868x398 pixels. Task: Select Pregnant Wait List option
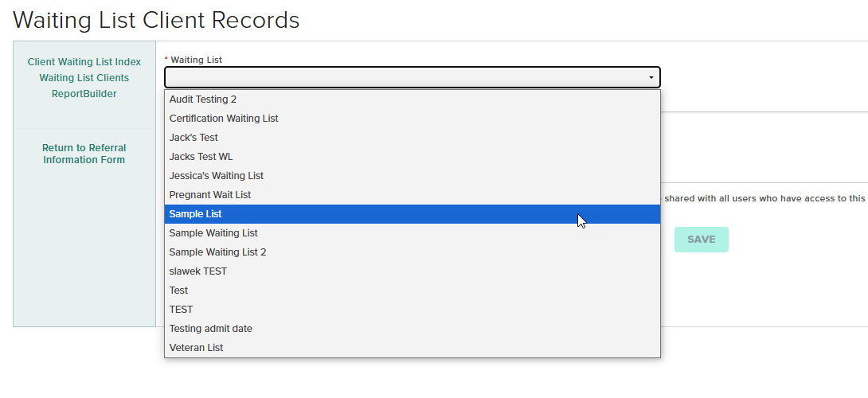[x=210, y=195]
